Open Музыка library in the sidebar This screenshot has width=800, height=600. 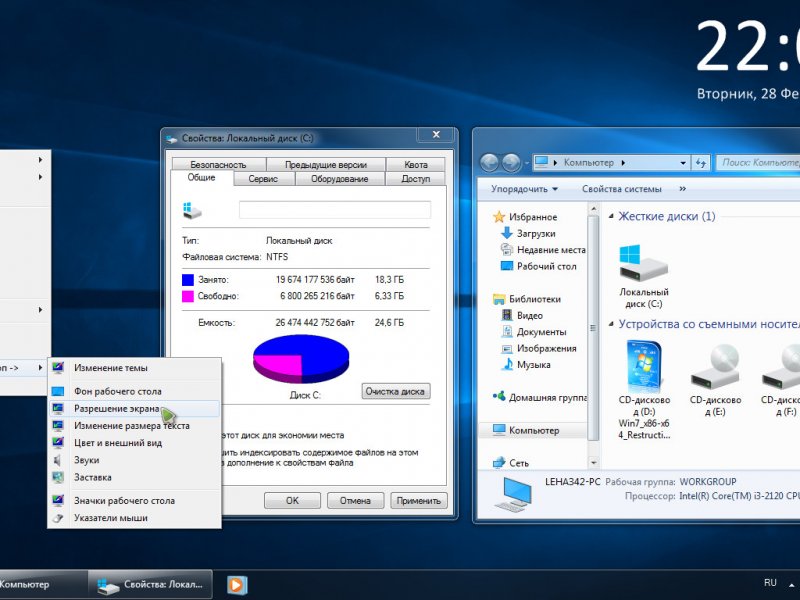(533, 365)
